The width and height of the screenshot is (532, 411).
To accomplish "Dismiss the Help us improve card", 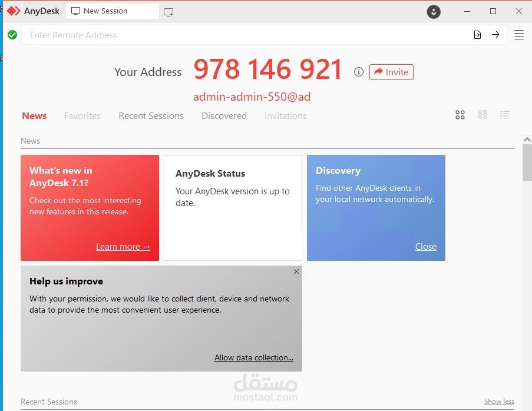I will [296, 271].
